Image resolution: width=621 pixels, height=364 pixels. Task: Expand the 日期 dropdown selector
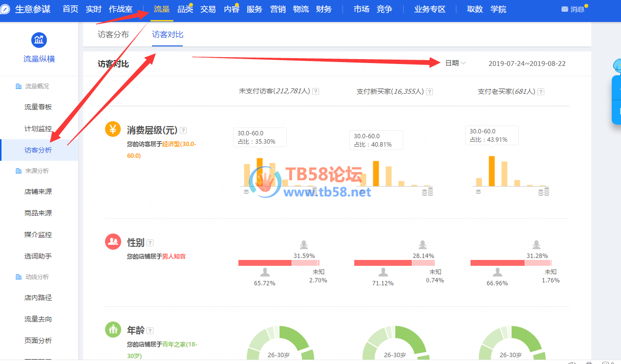click(455, 63)
